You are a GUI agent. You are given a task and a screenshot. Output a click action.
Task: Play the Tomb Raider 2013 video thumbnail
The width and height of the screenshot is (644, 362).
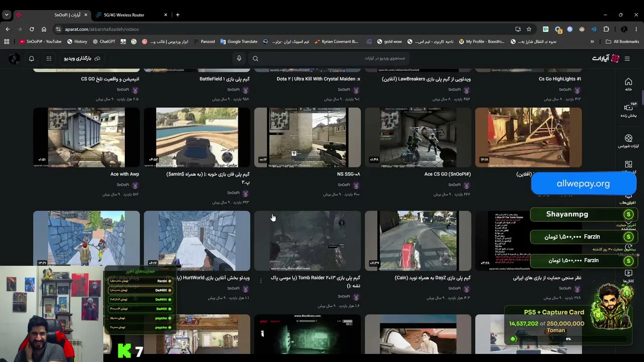click(307, 241)
